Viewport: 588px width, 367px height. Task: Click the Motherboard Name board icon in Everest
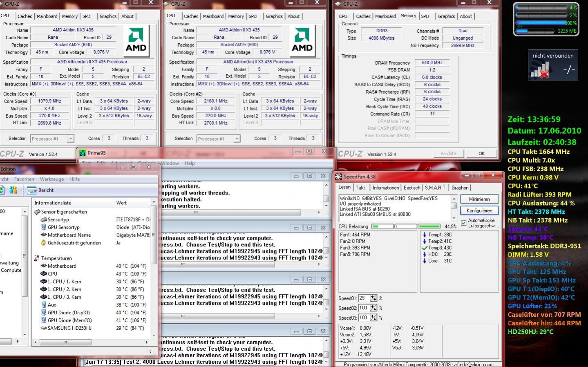pos(44,235)
